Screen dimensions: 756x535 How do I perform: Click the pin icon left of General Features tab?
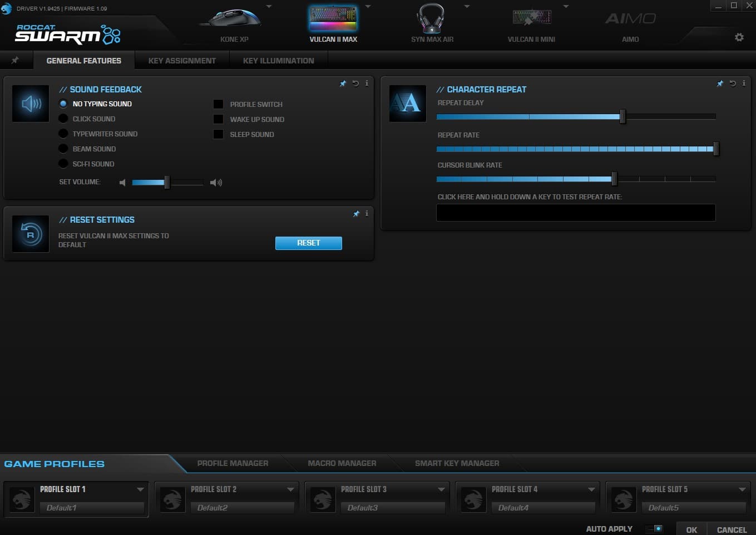(15, 60)
